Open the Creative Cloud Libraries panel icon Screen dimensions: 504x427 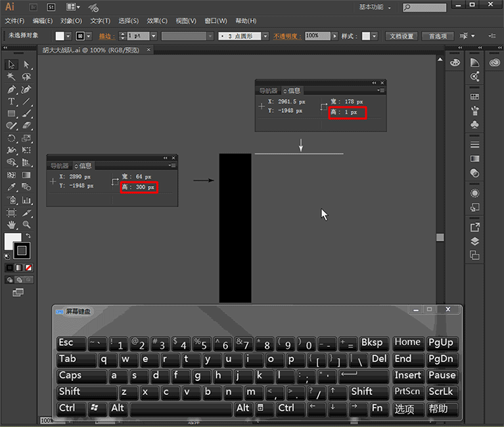[495, 62]
